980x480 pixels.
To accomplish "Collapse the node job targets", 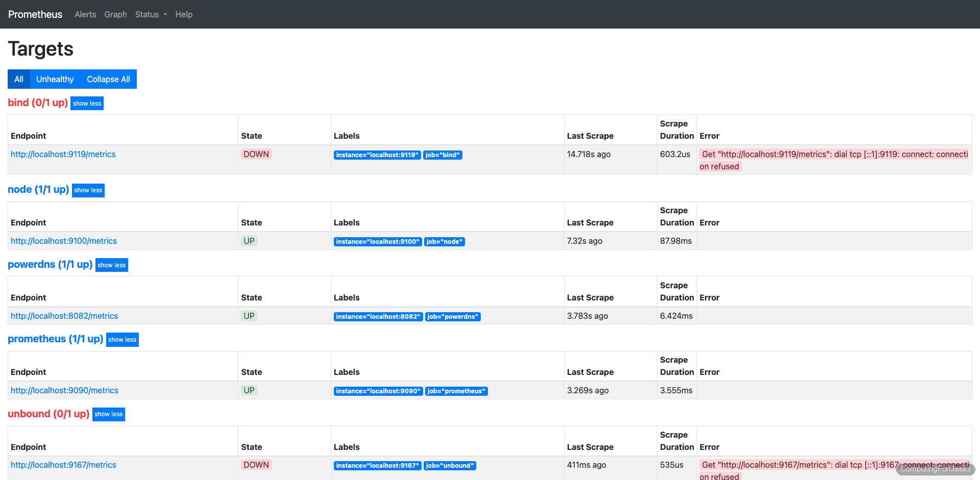I will 88,190.
